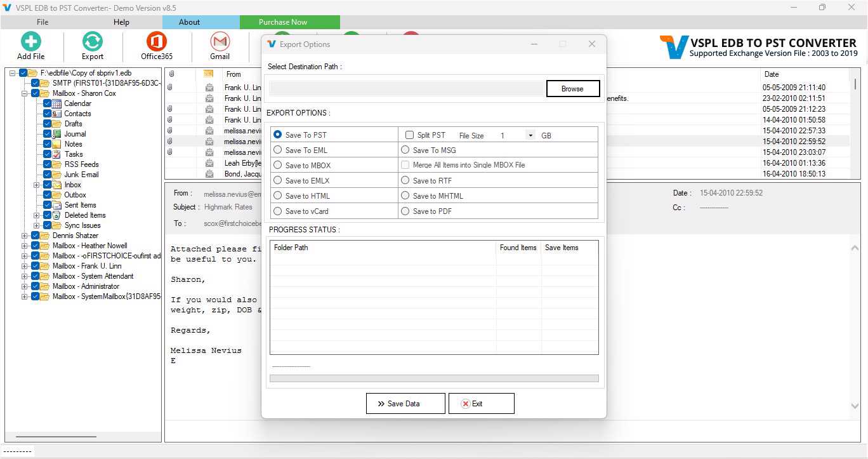Click the Sync Issues folder icon

tap(57, 225)
